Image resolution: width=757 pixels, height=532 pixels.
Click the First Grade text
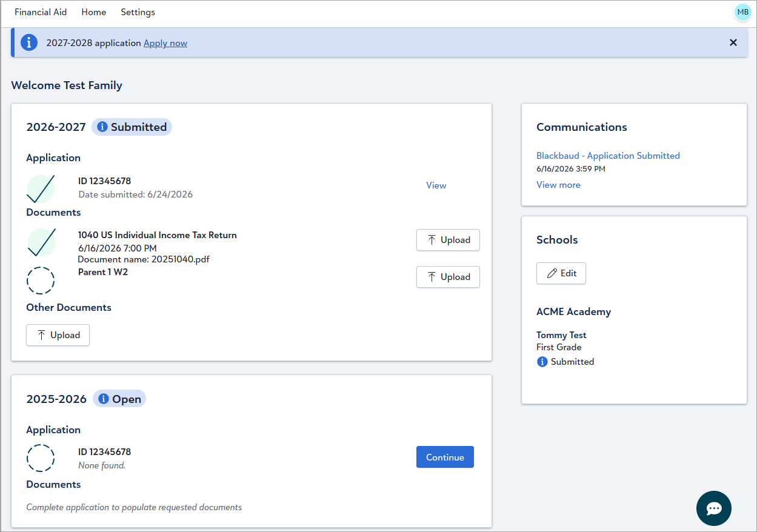[x=559, y=347]
